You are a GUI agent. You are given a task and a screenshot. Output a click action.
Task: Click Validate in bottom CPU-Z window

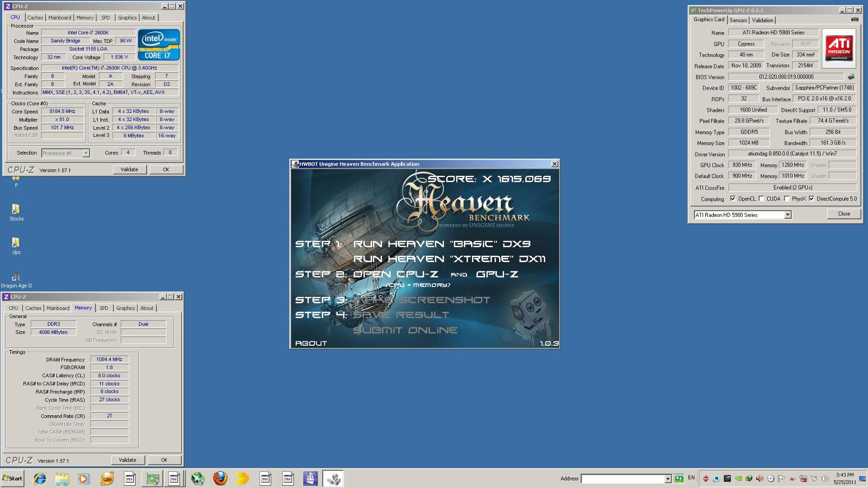tap(127, 460)
